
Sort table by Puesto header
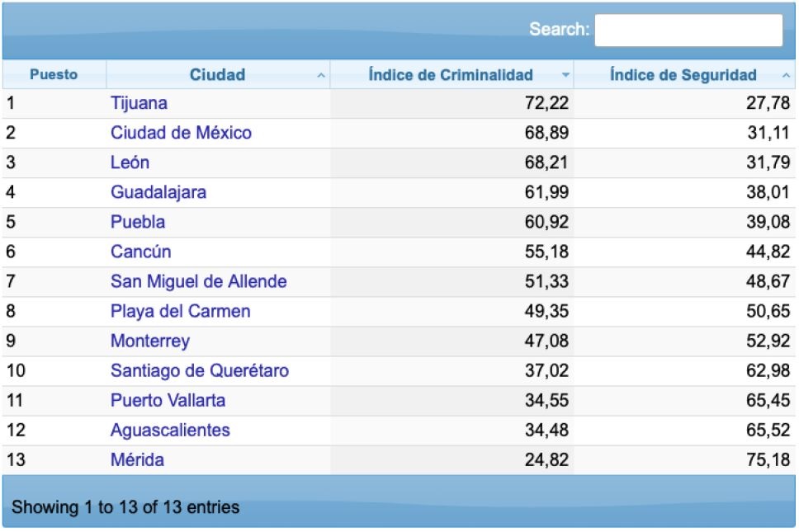pyautogui.click(x=54, y=74)
